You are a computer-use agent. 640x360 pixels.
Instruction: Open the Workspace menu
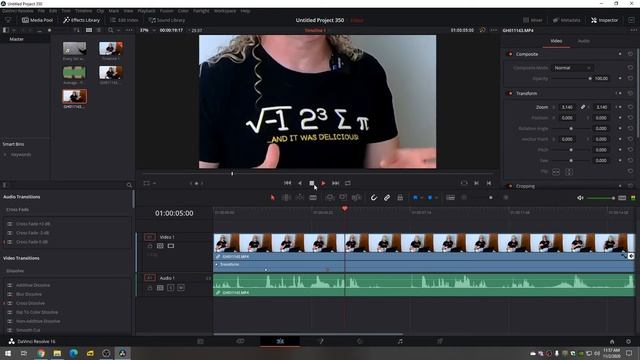[225, 11]
